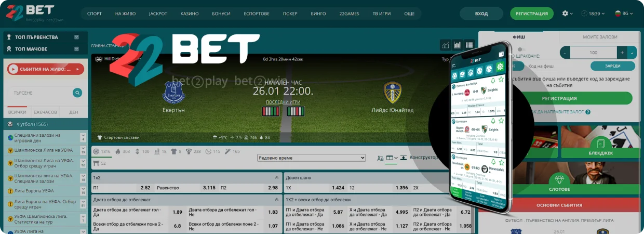Switch to line chart view icon
Viewport: 644px width, 234px height.
pyautogui.click(x=446, y=45)
